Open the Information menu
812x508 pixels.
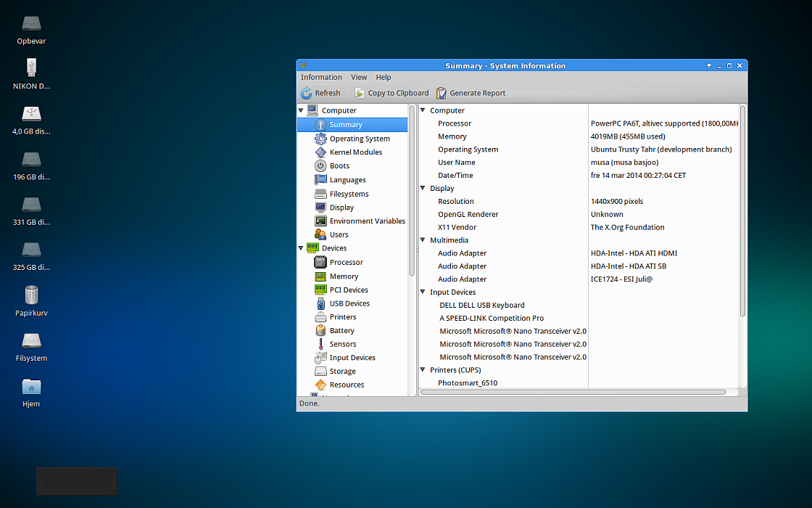click(x=321, y=78)
